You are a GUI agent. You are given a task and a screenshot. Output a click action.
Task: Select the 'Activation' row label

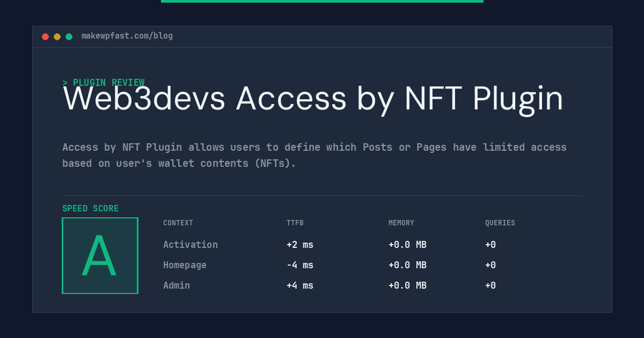tap(191, 245)
